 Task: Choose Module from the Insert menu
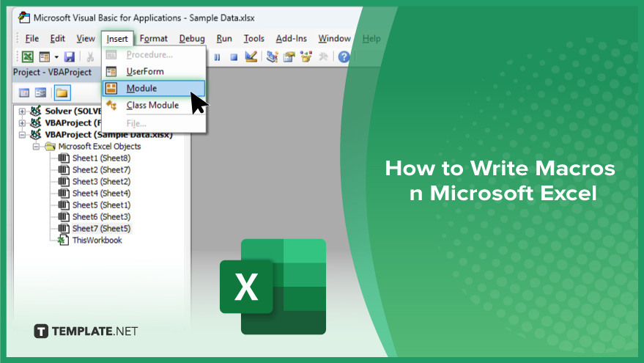[154, 89]
